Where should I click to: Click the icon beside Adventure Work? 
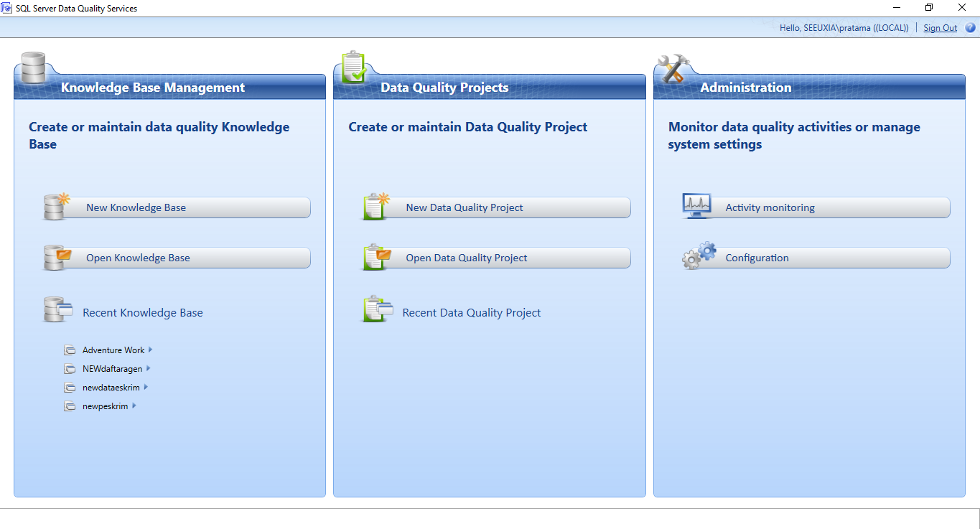pos(70,350)
